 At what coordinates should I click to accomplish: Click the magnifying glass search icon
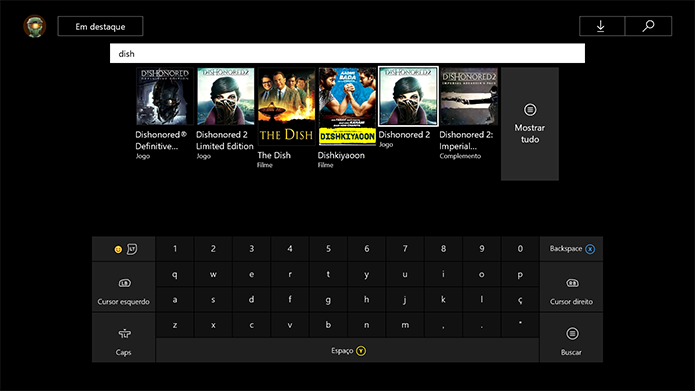point(648,26)
